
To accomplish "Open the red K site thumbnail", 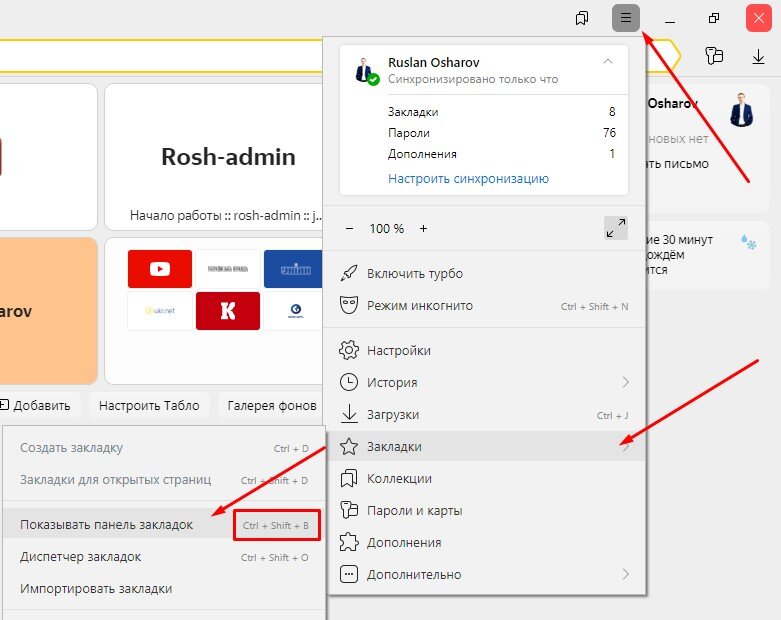I will 228,311.
